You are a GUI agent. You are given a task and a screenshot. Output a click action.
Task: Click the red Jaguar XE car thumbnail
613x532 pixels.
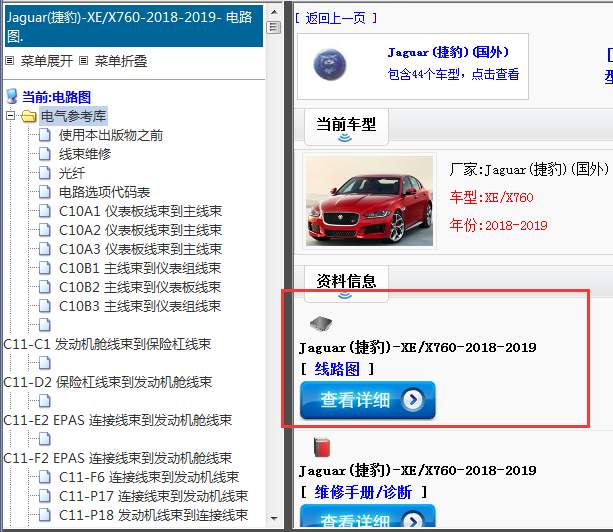[x=369, y=201]
